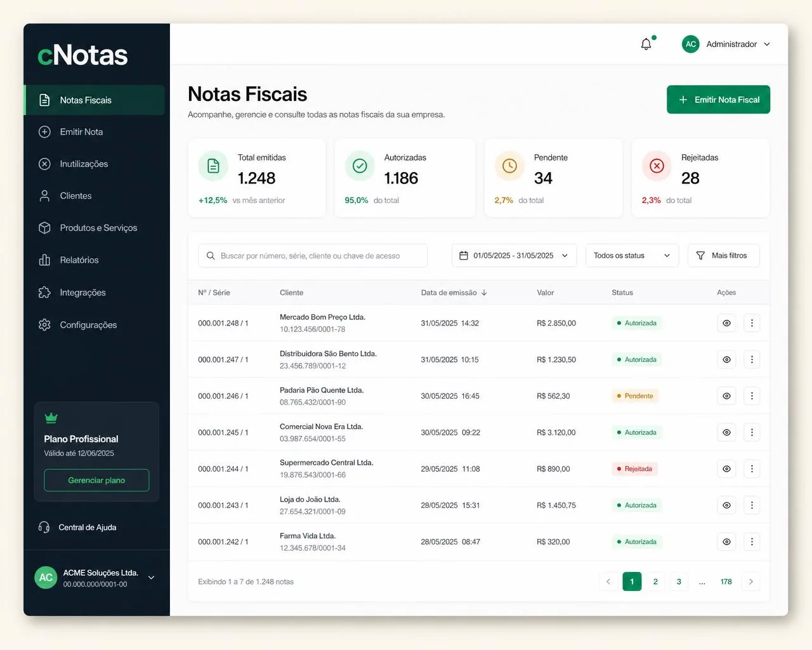The width and height of the screenshot is (812, 650).
Task: Jump to last page 178
Action: (726, 581)
